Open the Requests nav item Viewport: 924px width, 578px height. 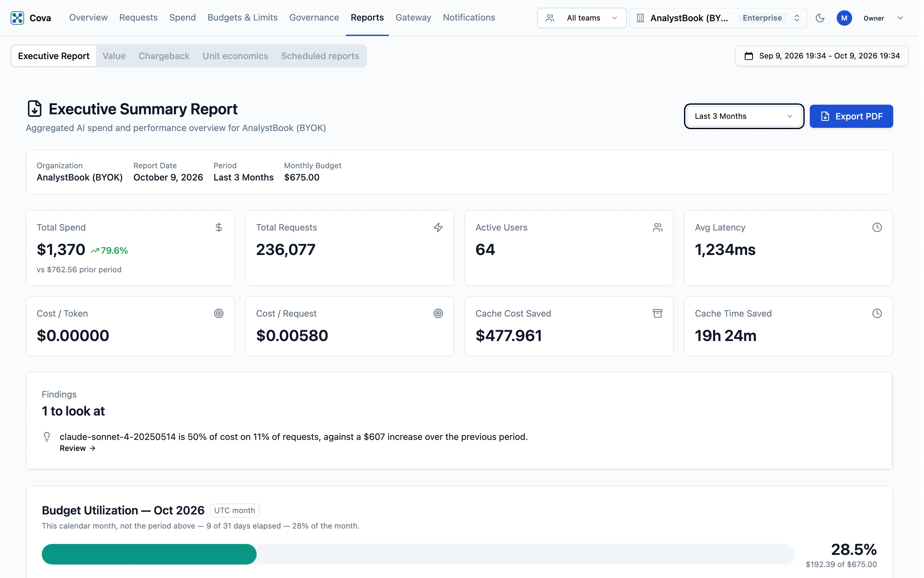tap(138, 18)
